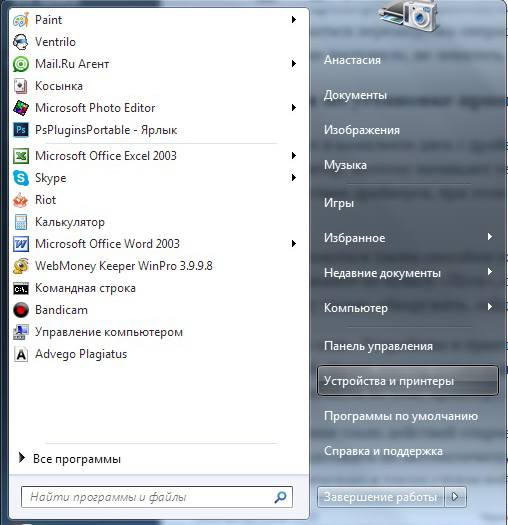Open Документы library

tap(355, 95)
